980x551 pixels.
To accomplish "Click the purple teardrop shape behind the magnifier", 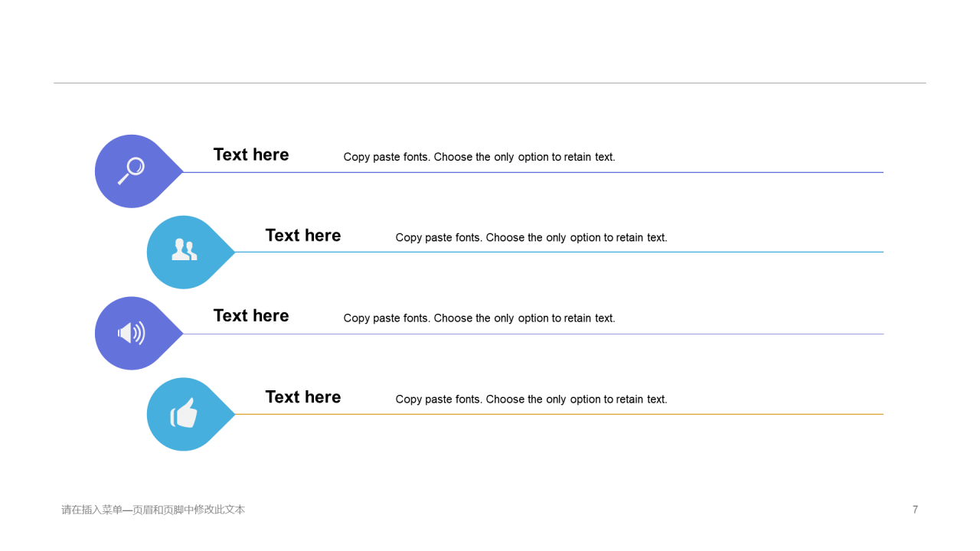I will coord(139,171).
